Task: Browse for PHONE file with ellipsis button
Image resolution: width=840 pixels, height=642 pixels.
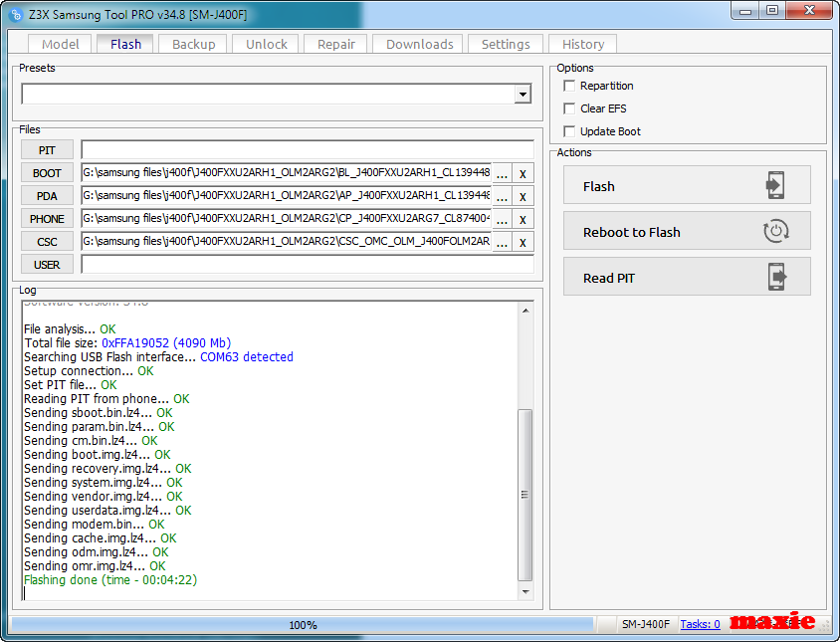Action: point(502,219)
